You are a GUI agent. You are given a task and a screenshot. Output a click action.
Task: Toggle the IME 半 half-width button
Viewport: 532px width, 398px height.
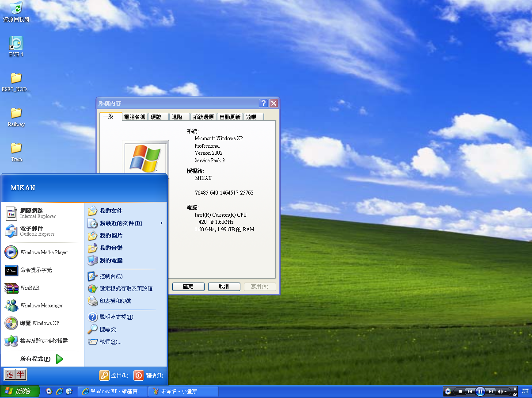21,375
